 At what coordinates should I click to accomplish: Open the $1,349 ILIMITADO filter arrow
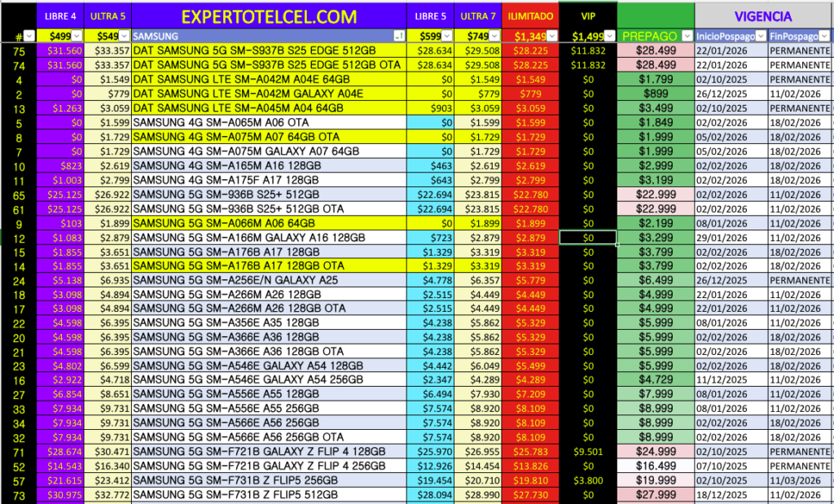pyautogui.click(x=551, y=36)
